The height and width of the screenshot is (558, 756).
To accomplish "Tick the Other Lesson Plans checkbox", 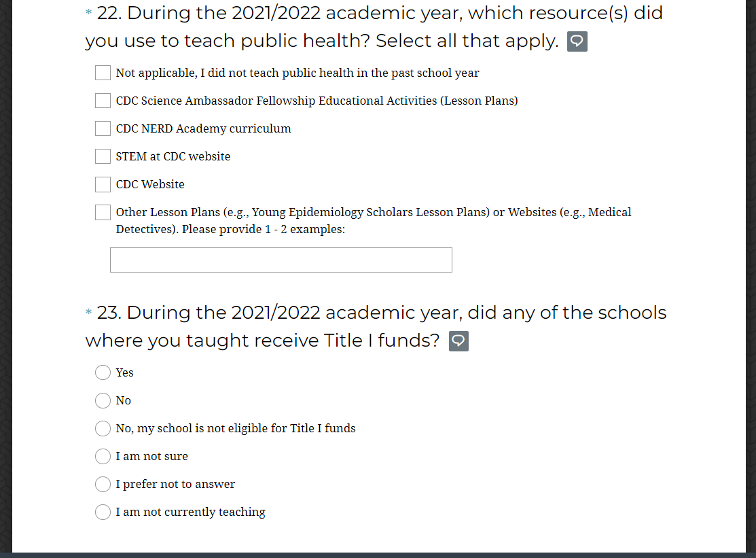I will coord(103,213).
